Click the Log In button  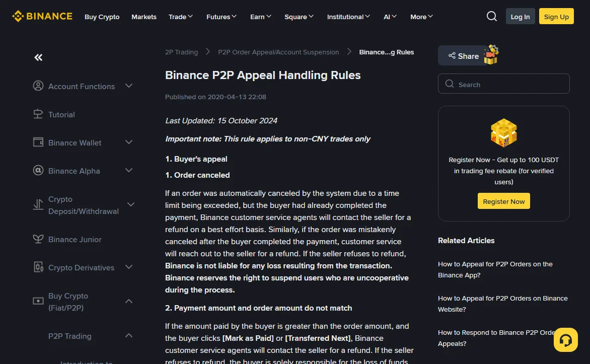520,16
